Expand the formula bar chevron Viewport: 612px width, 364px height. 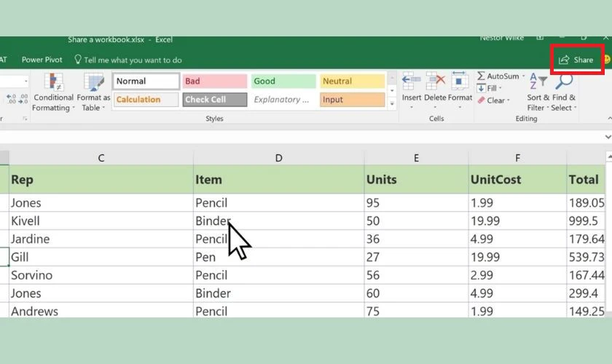607,137
